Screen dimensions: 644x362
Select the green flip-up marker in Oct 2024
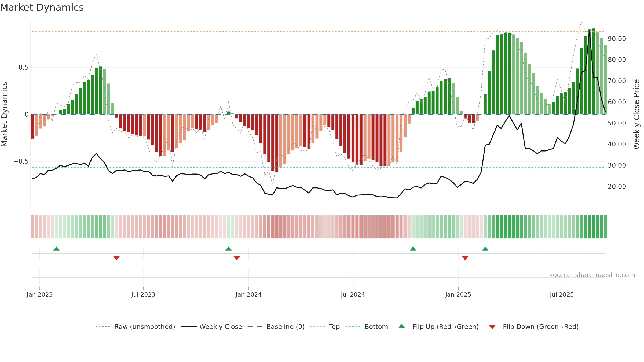click(413, 249)
